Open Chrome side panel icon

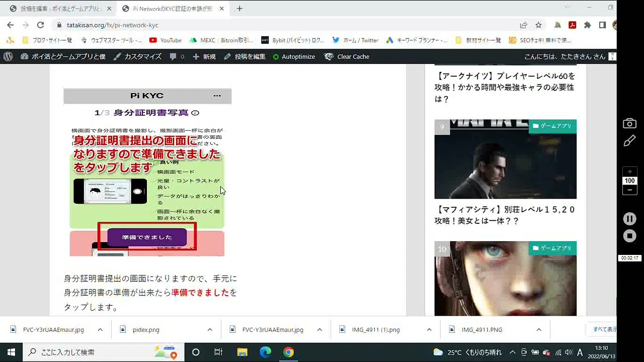point(602,25)
